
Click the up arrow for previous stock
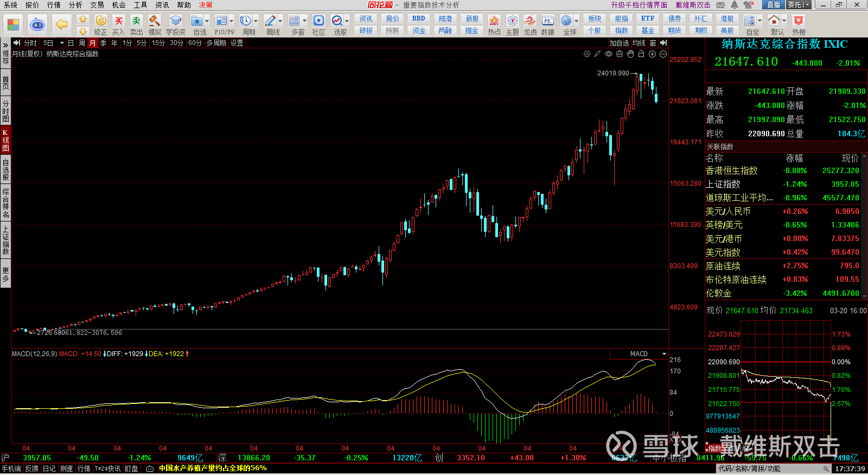tap(83, 19)
